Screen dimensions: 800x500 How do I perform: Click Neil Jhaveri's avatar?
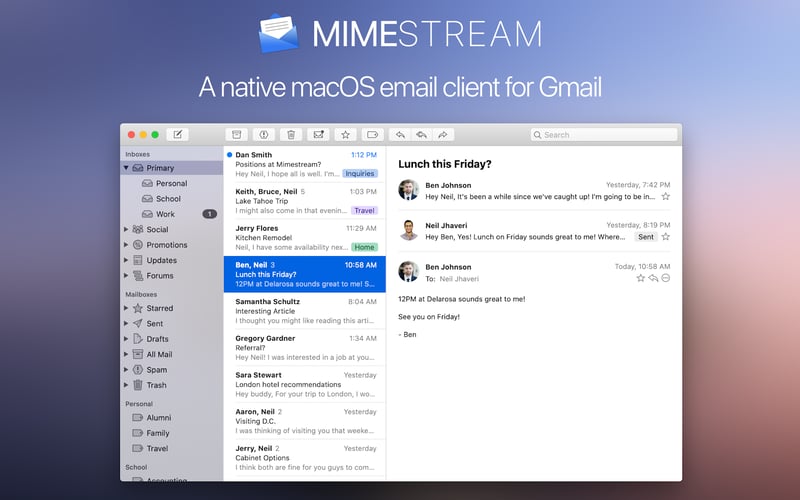coord(409,230)
